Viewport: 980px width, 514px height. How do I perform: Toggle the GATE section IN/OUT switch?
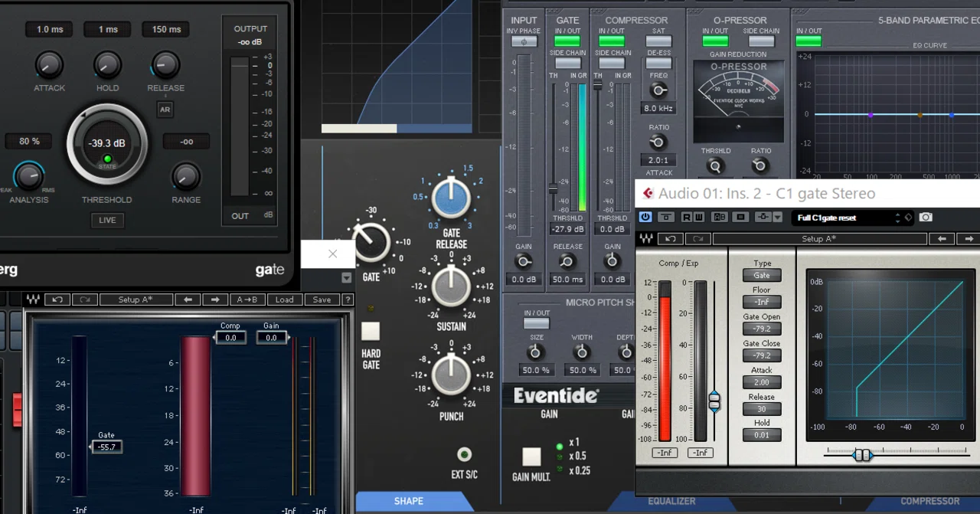coord(567,41)
